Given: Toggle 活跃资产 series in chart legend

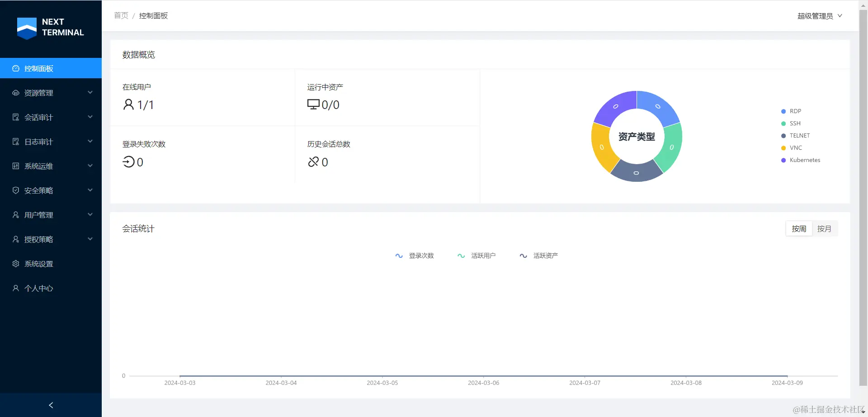Looking at the screenshot, I should tap(539, 256).
